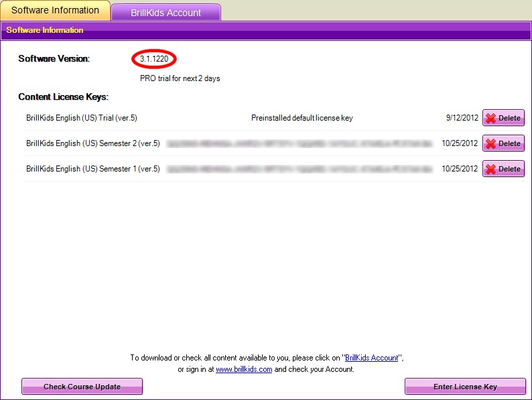This screenshot has width=532, height=400.
Task: Click the 10/25/2012 date in Semester 2 row
Action: 460,143
